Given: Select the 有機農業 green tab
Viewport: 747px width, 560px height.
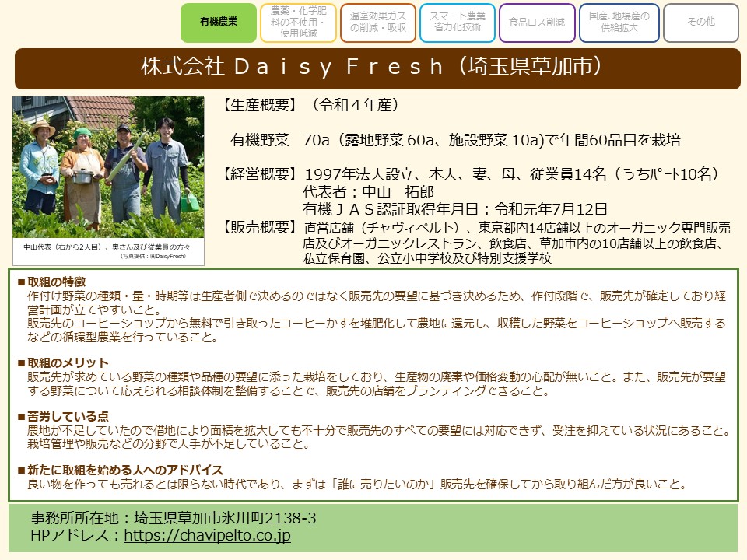Looking at the screenshot, I should tap(219, 23).
